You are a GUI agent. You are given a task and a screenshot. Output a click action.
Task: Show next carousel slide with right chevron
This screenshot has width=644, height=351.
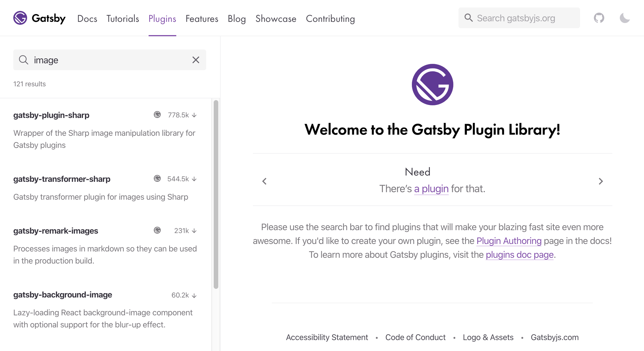[x=601, y=181]
